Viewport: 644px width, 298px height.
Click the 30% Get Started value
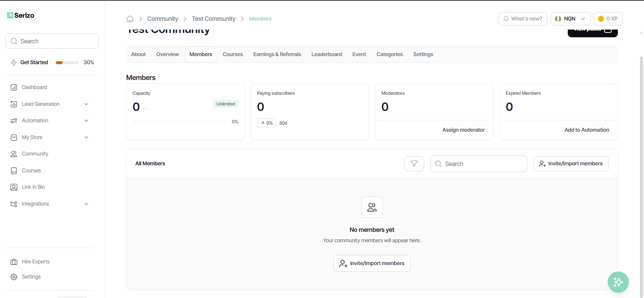point(89,62)
